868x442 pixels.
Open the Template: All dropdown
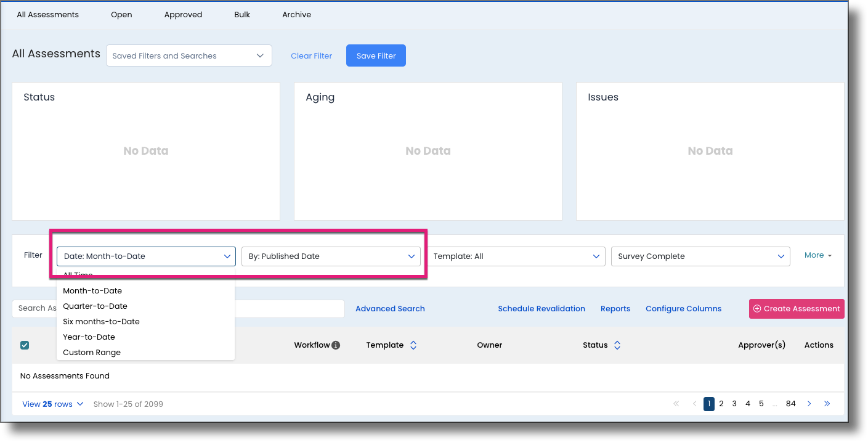[x=516, y=256]
